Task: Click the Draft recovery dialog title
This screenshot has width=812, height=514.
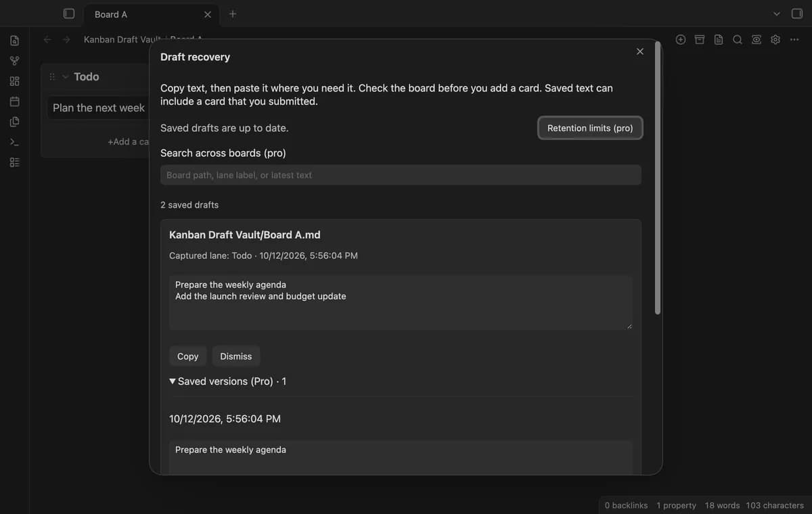Action: coord(195,57)
